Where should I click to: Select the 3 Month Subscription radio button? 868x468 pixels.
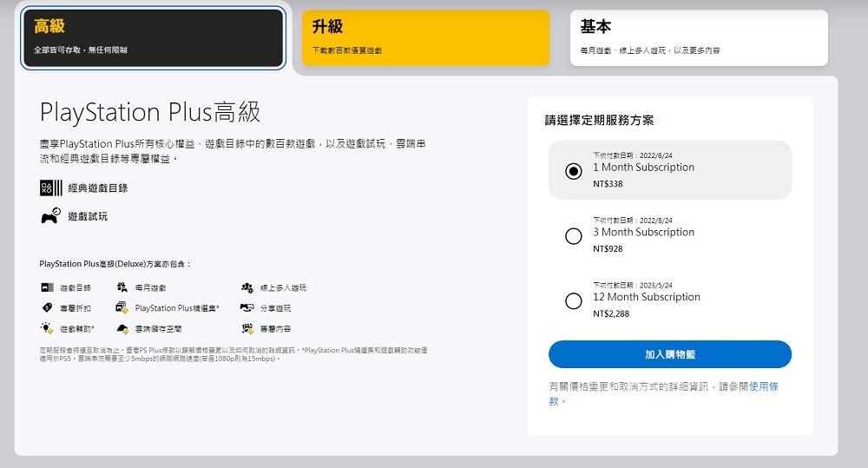pos(574,236)
